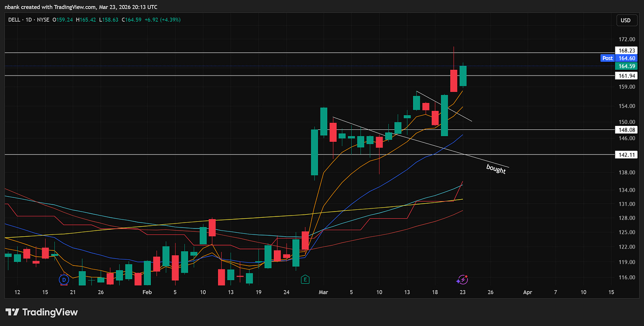
Task: Click the dividend 'D' event marker
Action: click(64, 280)
